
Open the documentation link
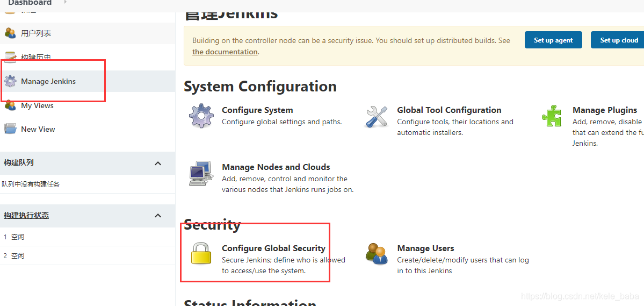coord(225,52)
